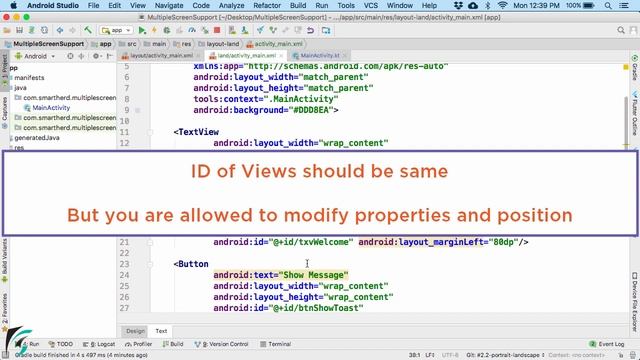Viewport: 640px width, 360px height.
Task: Navigate forward with the right arrow icon
Action: point(72,30)
